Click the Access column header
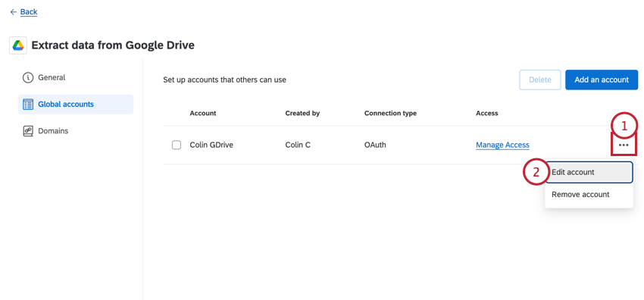644x300 pixels. [x=486, y=114]
